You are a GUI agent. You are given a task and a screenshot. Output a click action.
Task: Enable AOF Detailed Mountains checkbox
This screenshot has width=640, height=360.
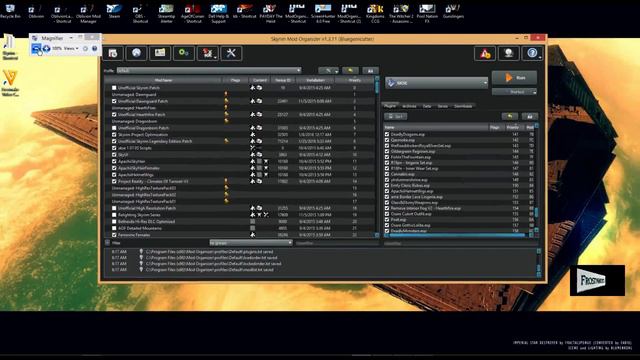tap(114, 228)
